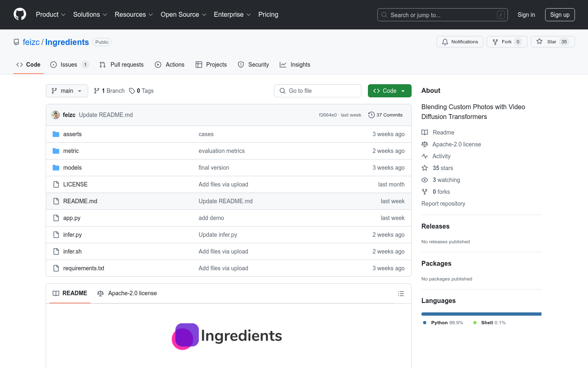Click the fork icon button
This screenshot has width=588, height=368.
pos(495,42)
